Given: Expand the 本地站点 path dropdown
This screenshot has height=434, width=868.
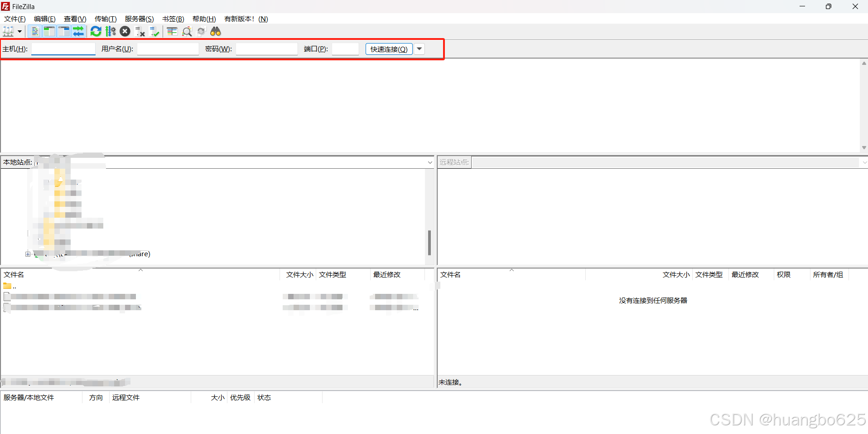Looking at the screenshot, I should coord(430,162).
